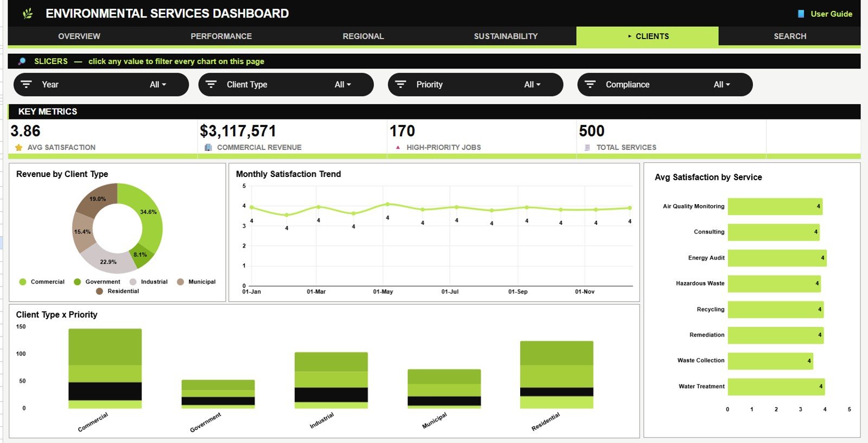Switch to the Regional tab
This screenshot has height=443, width=868.
(363, 36)
